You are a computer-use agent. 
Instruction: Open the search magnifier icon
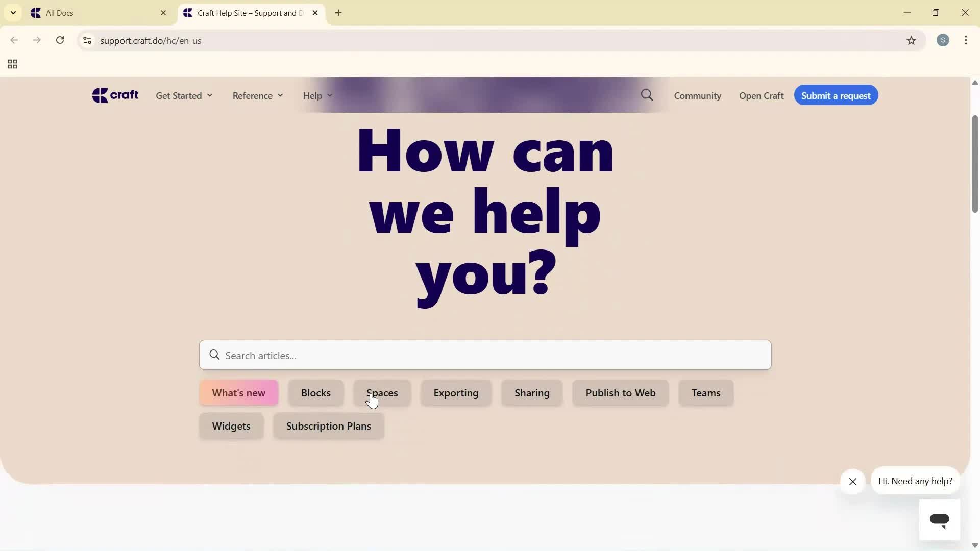(x=647, y=95)
